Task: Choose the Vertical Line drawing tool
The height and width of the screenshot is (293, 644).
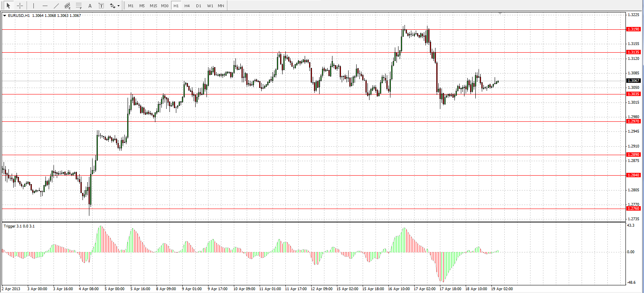Action: tap(33, 6)
